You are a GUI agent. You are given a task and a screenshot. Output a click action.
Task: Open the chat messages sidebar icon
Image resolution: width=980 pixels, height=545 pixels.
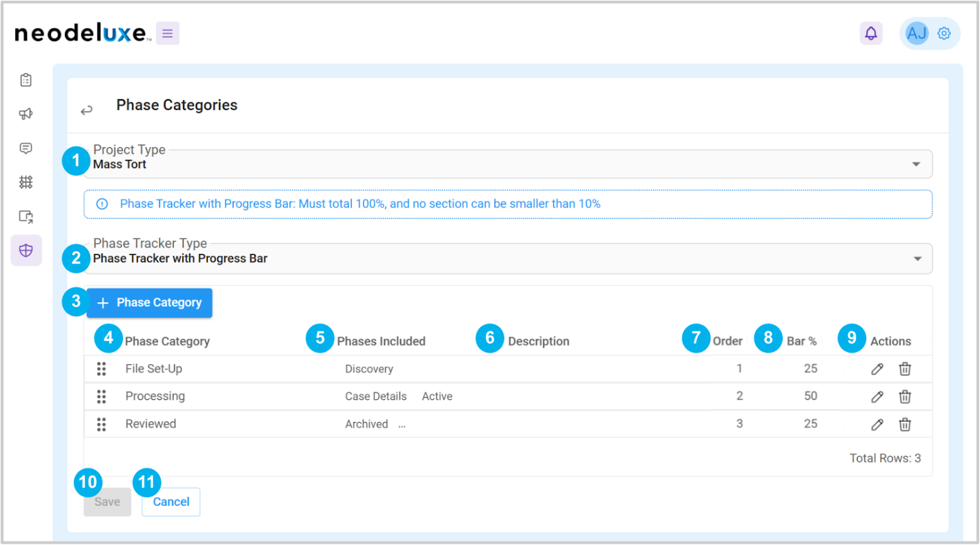(x=26, y=148)
